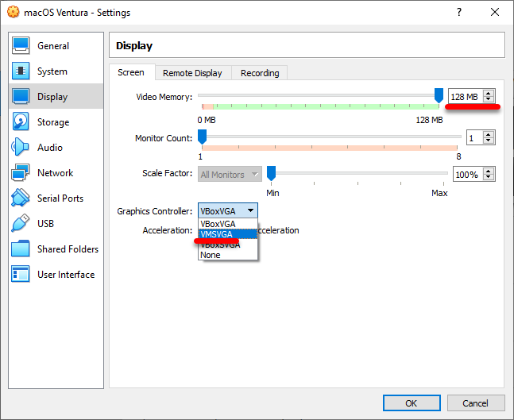This screenshot has height=420, width=514.
Task: Open the General settings category
Action: click(56, 46)
